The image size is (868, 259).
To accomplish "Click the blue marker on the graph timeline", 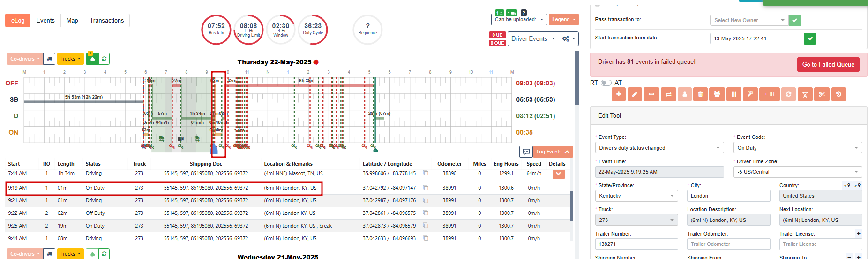I will coord(214,149).
